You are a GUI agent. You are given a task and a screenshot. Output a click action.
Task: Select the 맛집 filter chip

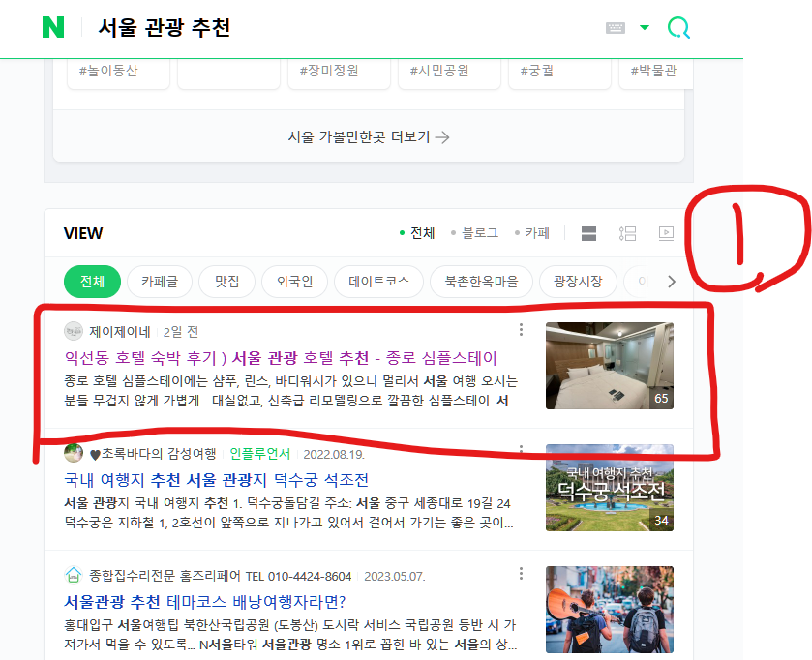click(x=226, y=282)
